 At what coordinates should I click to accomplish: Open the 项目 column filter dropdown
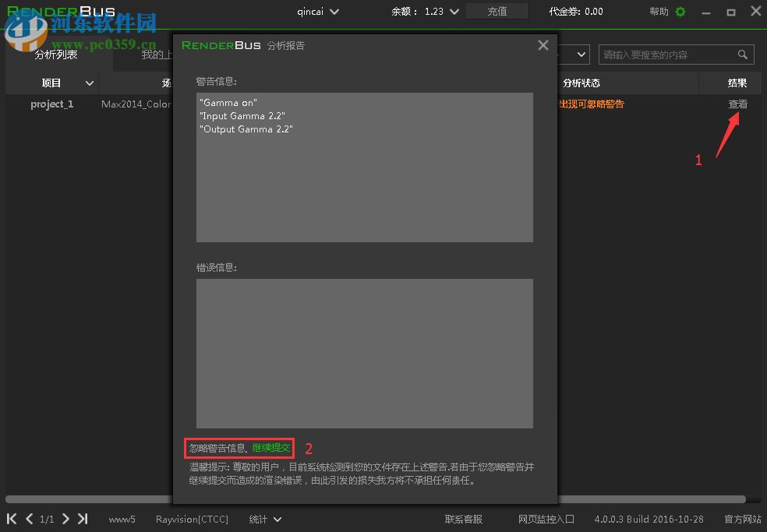(90, 83)
